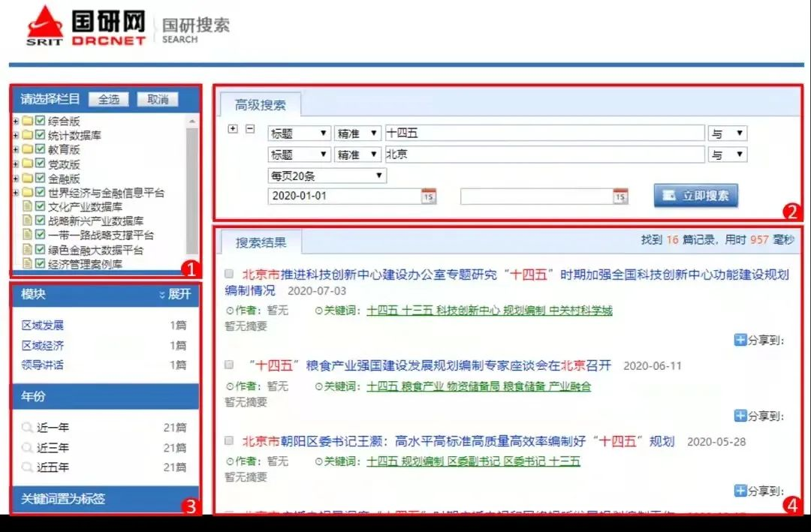Tick checkbox of 粮食产业强国 result

coord(229,365)
